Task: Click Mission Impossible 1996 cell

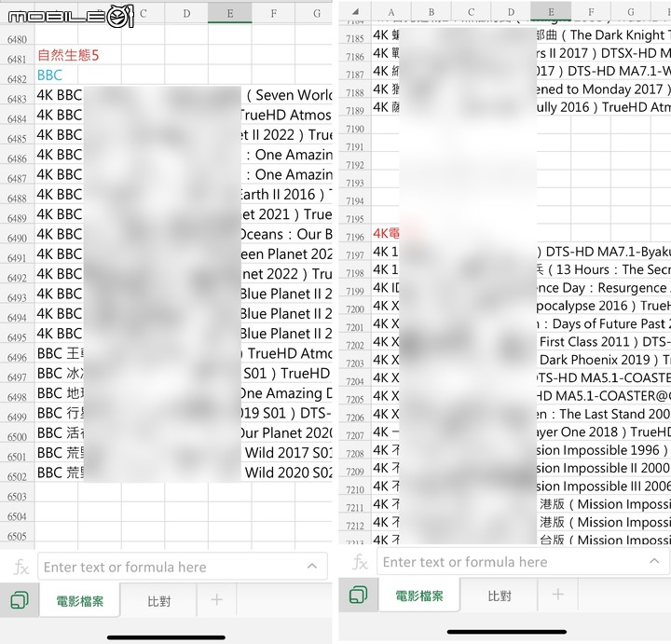Action: tap(604, 450)
